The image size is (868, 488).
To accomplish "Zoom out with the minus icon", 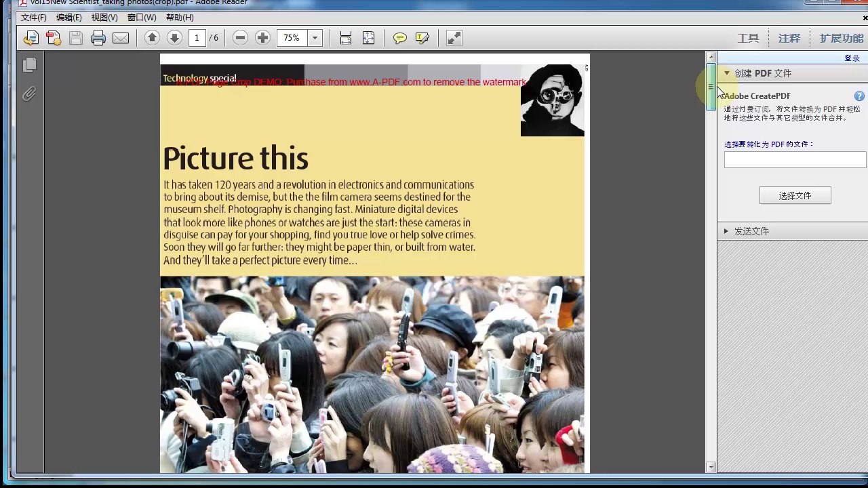I will point(240,38).
